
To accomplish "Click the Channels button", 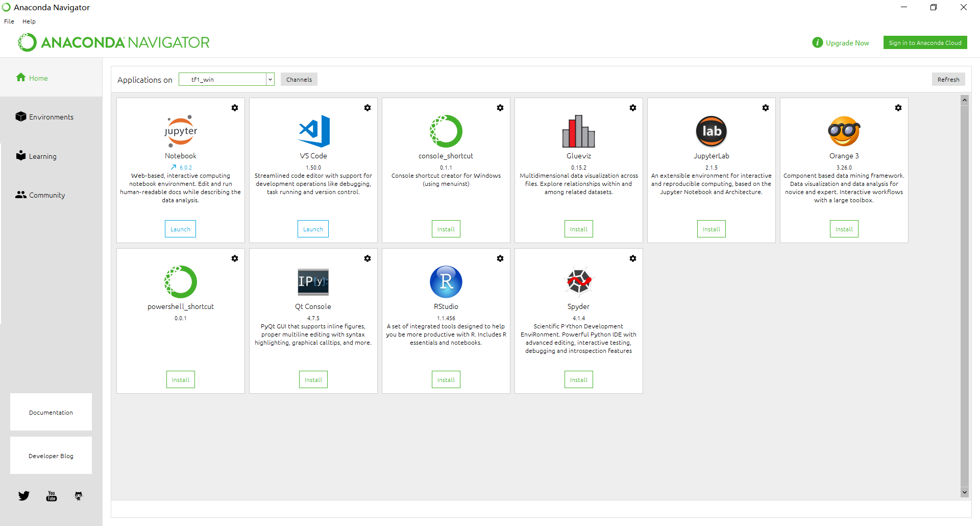I will (x=299, y=80).
